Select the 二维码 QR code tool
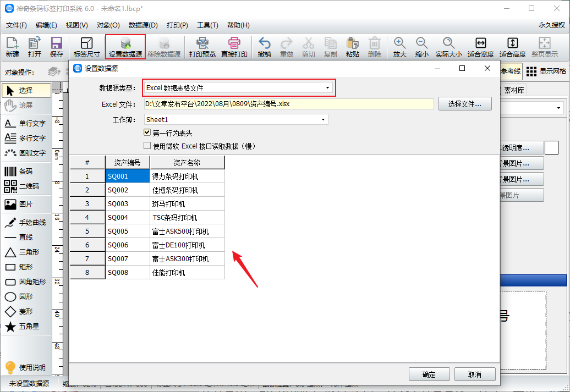This screenshot has height=392, width=570. point(26,186)
